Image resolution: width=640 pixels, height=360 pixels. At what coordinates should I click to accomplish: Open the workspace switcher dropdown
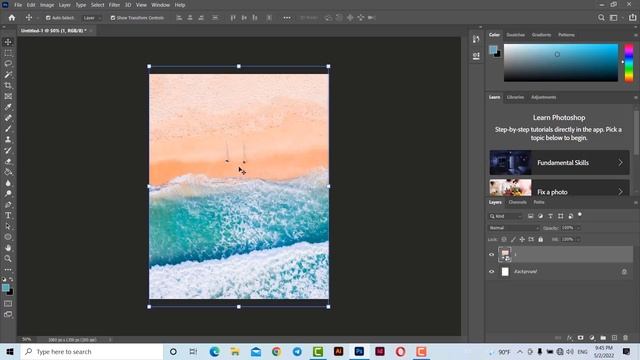[616, 18]
